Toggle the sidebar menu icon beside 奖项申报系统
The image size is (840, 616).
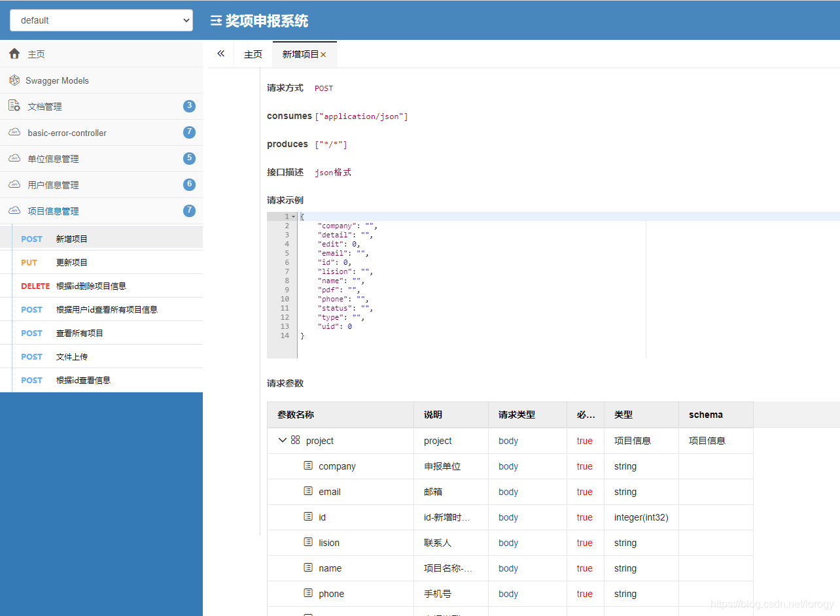coord(216,21)
